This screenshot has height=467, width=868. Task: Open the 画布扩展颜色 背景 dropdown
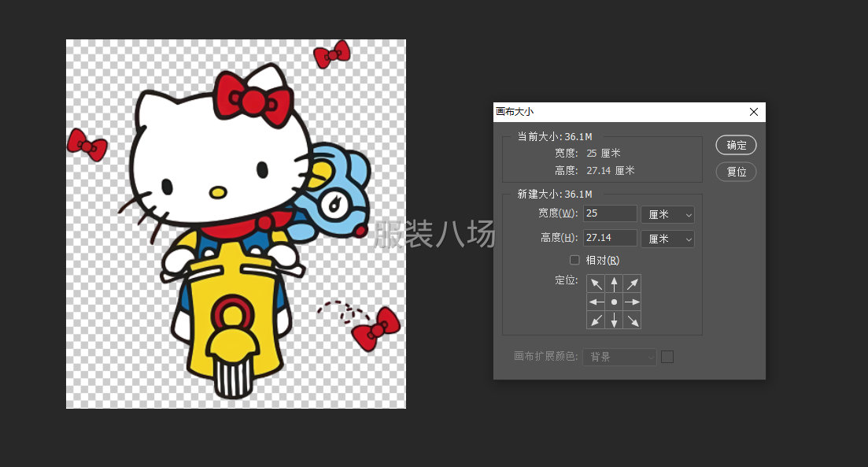(x=619, y=357)
